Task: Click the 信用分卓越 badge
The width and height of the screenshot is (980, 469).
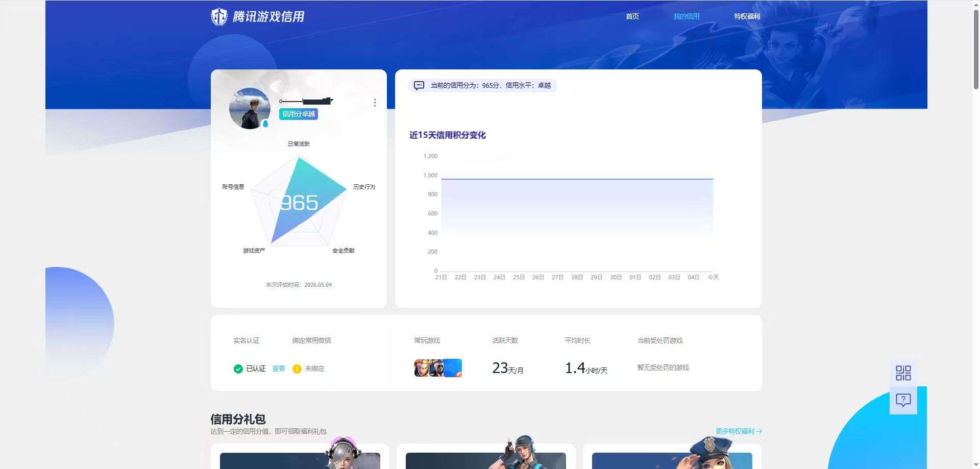Action: click(x=299, y=114)
